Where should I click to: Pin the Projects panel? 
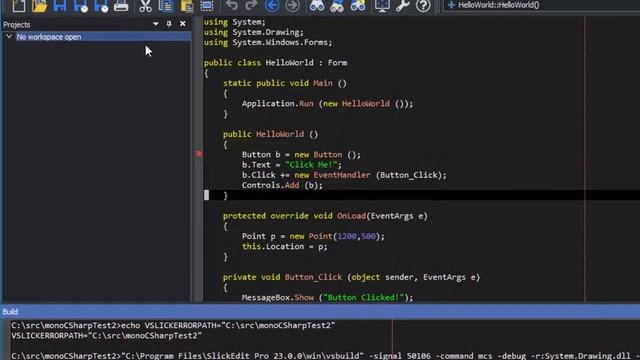coord(169,24)
